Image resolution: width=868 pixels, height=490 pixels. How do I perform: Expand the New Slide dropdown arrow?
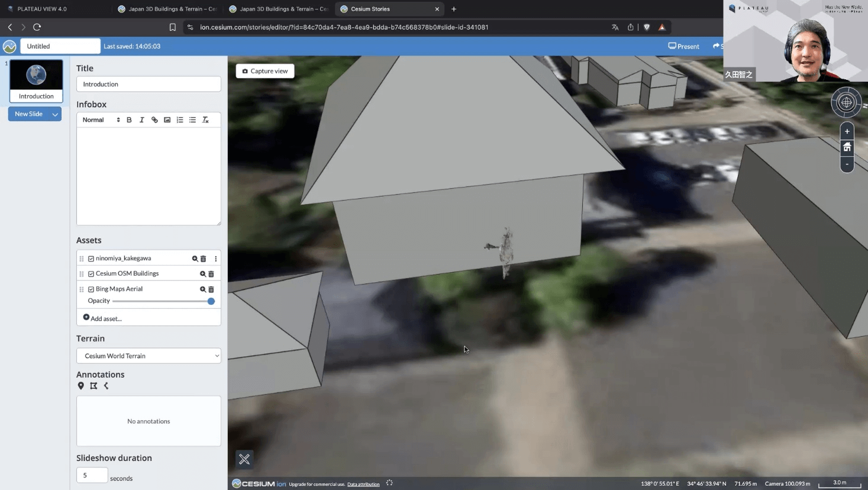pos(55,114)
